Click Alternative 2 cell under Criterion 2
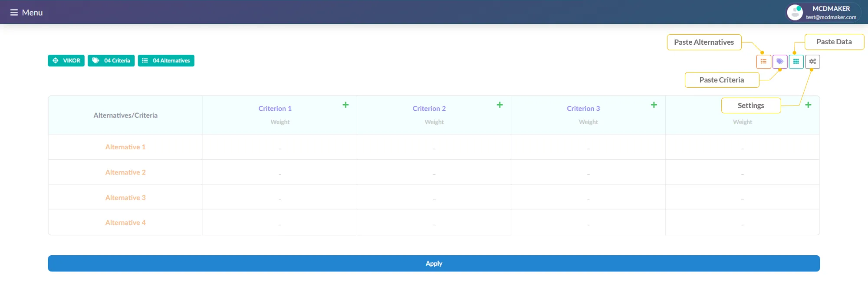Image resolution: width=868 pixels, height=290 pixels. [434, 172]
